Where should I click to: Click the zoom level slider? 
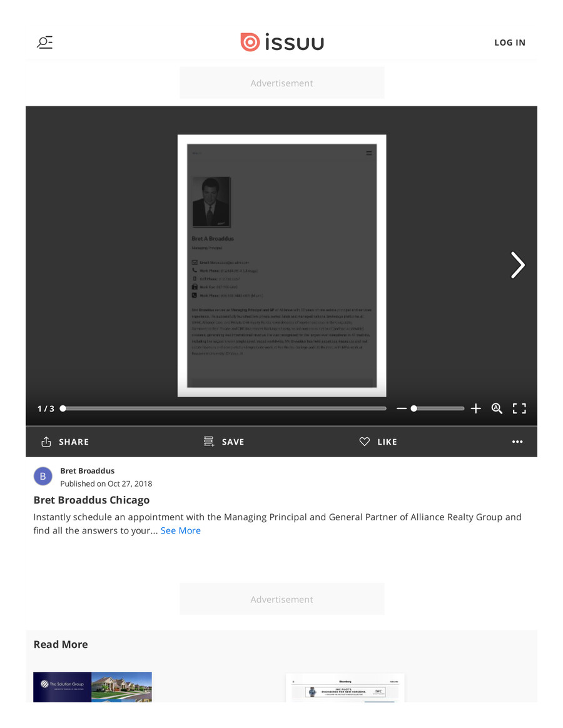point(437,408)
